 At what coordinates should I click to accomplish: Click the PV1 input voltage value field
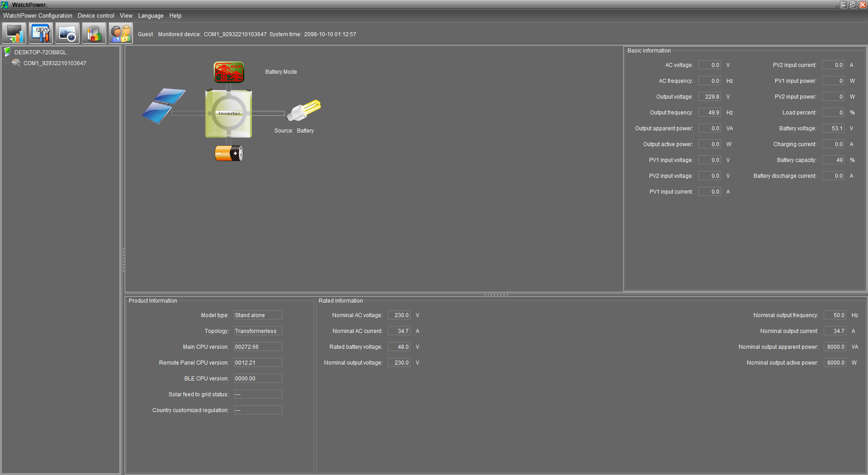710,160
